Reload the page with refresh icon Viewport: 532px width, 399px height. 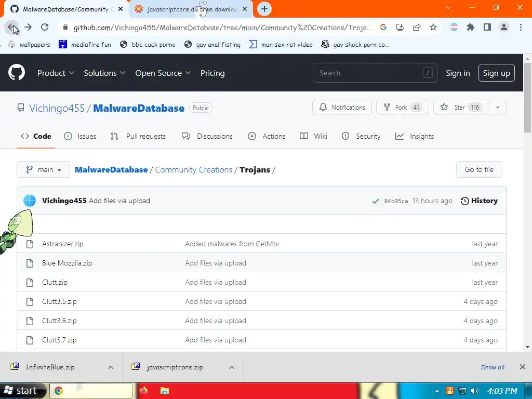(45, 27)
